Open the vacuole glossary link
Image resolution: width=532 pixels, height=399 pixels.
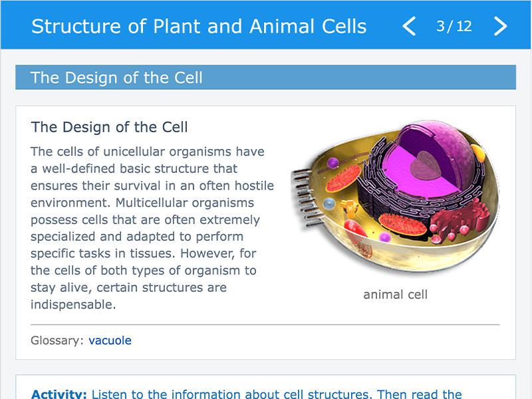point(110,340)
